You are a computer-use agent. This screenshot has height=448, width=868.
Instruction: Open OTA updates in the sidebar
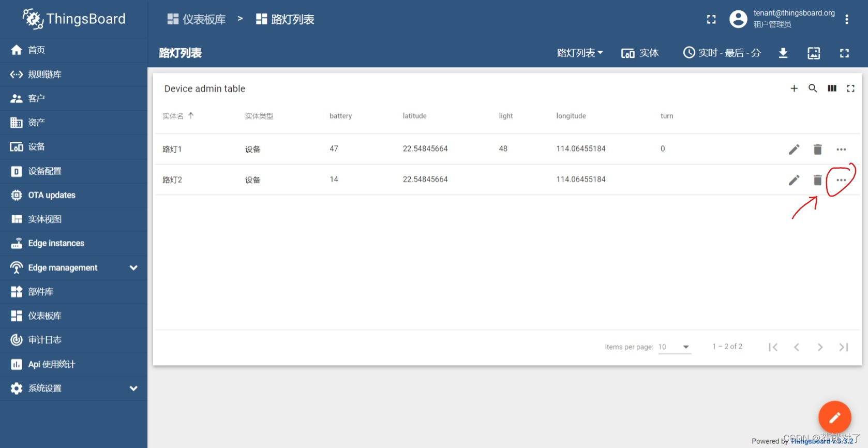tap(51, 195)
